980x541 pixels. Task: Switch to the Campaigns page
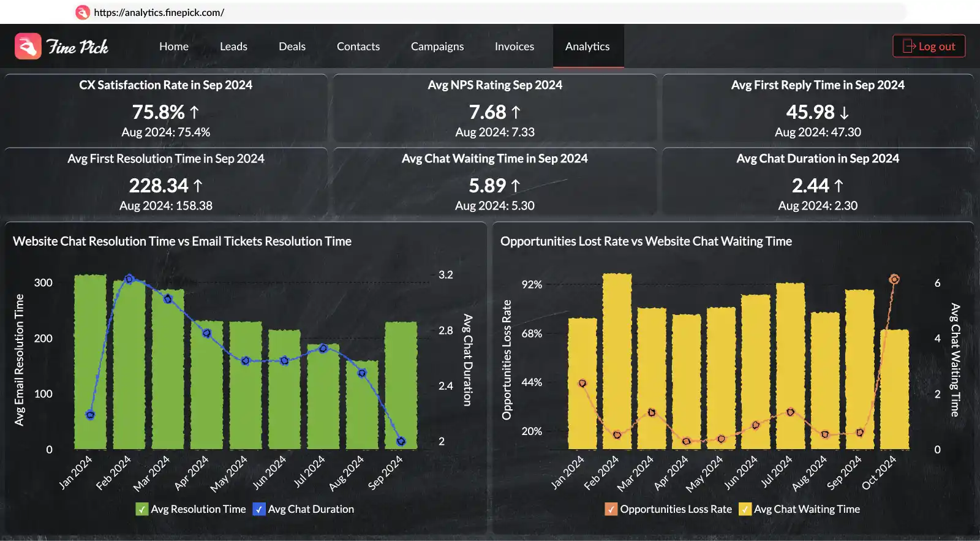coord(437,47)
